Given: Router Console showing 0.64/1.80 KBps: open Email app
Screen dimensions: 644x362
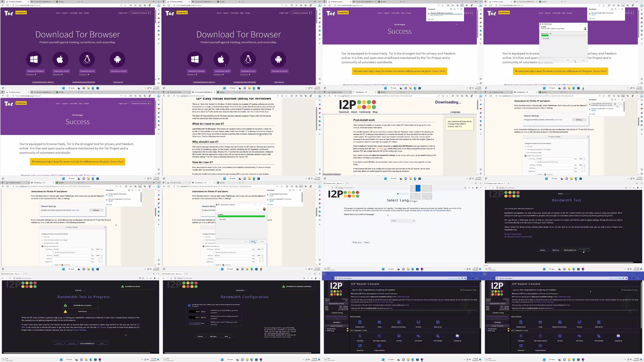Looking at the screenshot, I should [x=379, y=324].
